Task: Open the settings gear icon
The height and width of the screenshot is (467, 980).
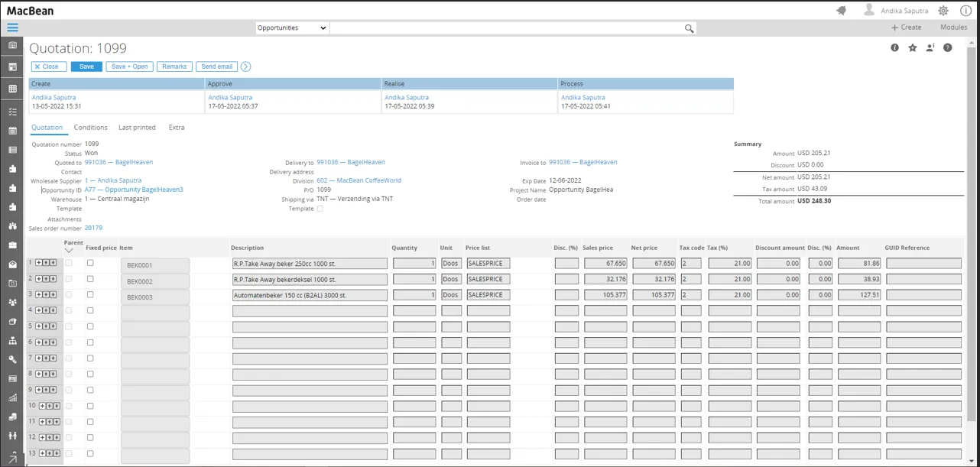Action: click(x=943, y=11)
